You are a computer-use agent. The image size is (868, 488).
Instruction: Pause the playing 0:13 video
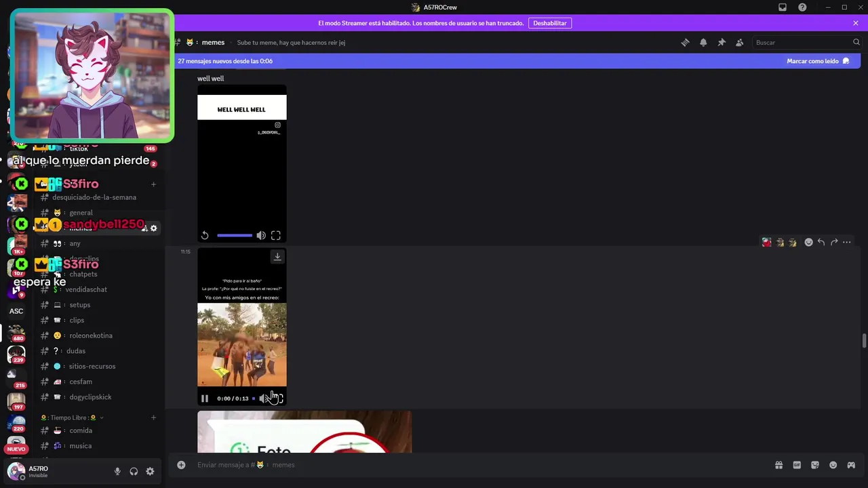click(205, 399)
